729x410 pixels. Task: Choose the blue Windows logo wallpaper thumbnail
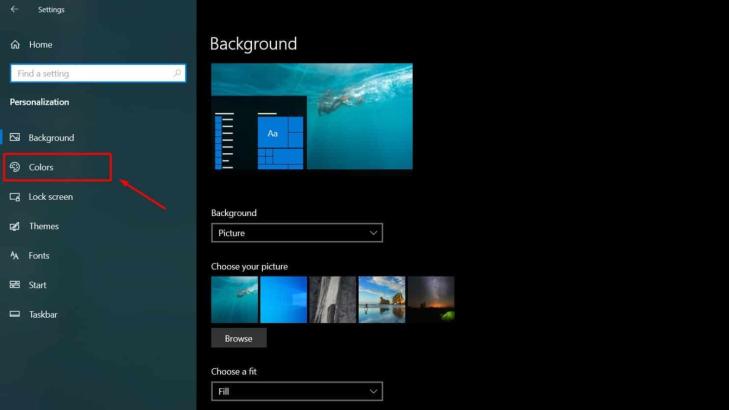[x=284, y=300]
